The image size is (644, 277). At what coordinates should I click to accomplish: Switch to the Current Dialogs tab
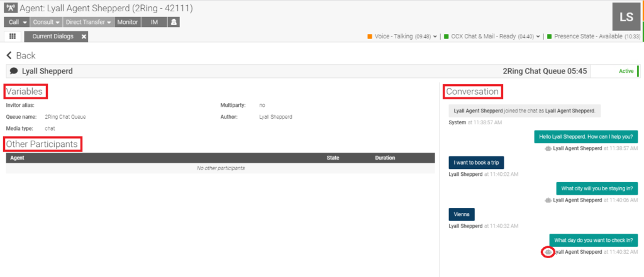click(53, 36)
